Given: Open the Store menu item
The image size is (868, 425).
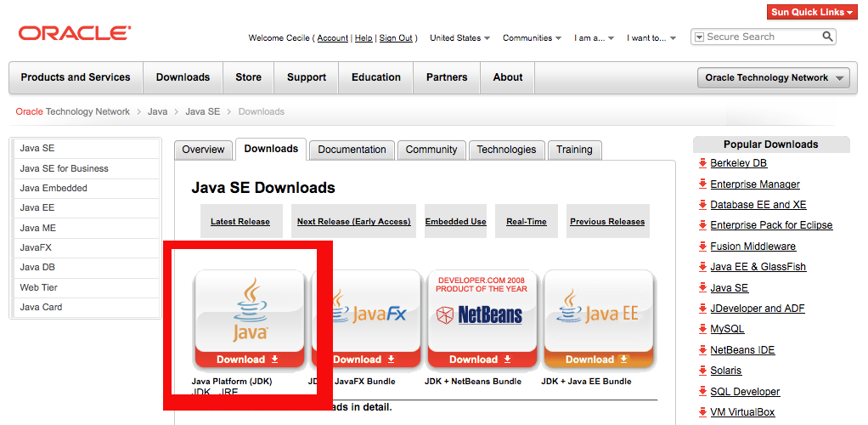Looking at the screenshot, I should (x=248, y=77).
